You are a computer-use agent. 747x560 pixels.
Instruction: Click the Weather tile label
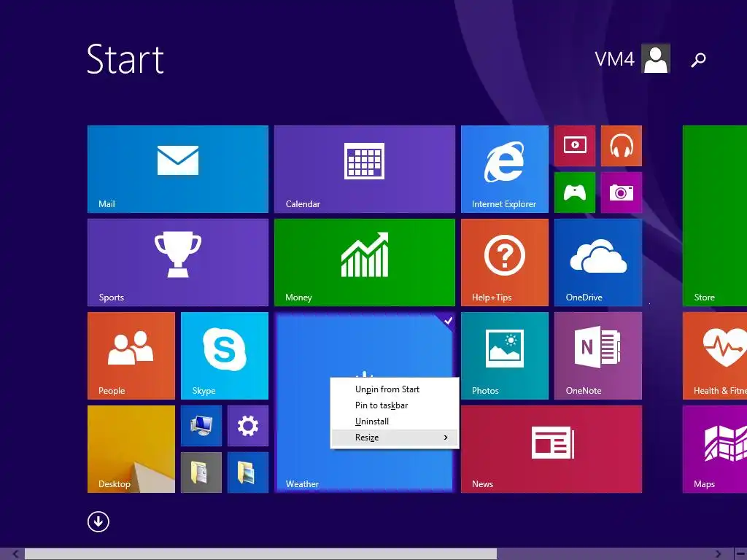point(302,484)
